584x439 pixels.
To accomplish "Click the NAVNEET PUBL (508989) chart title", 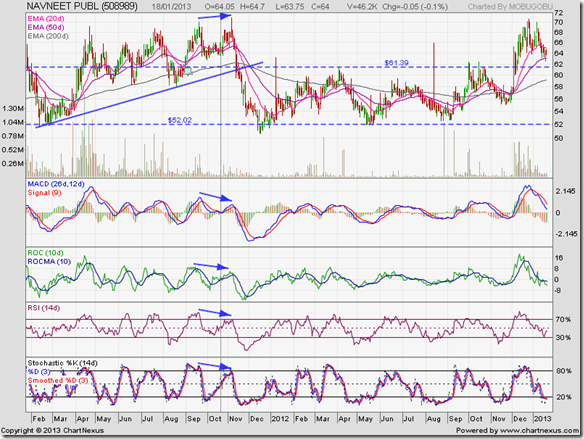I will coord(82,6).
